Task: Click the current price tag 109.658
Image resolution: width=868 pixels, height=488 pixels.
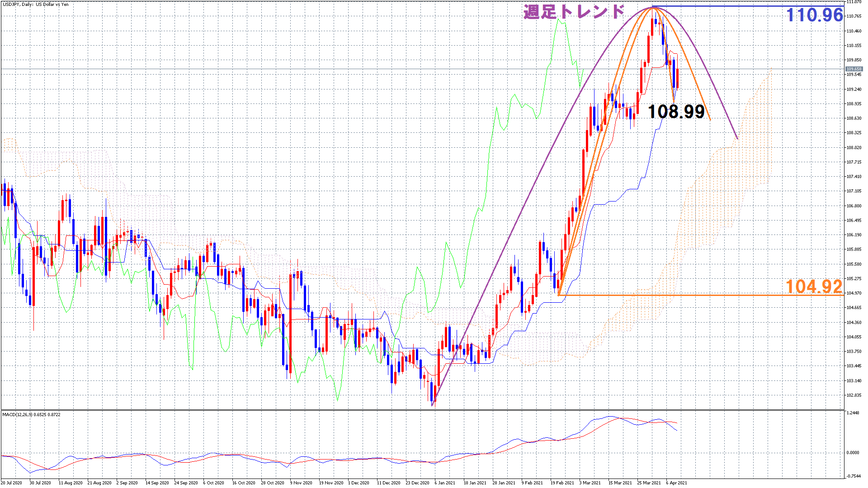Action: [x=854, y=69]
